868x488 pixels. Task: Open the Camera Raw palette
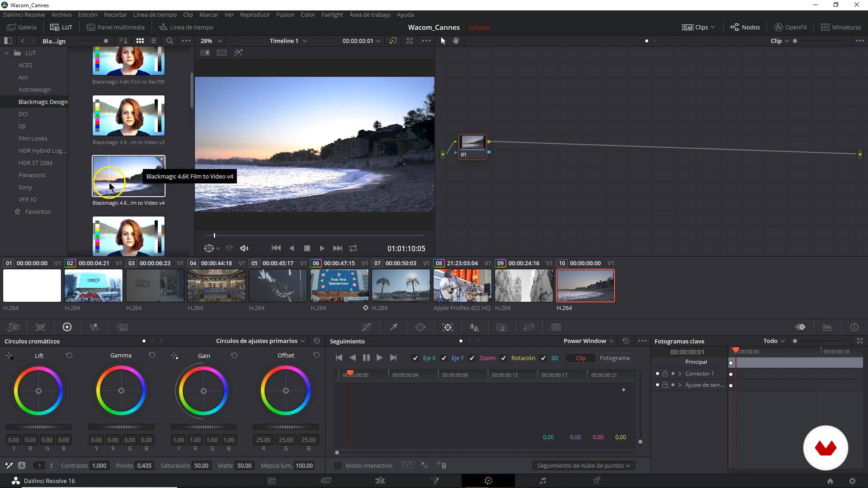click(14, 327)
